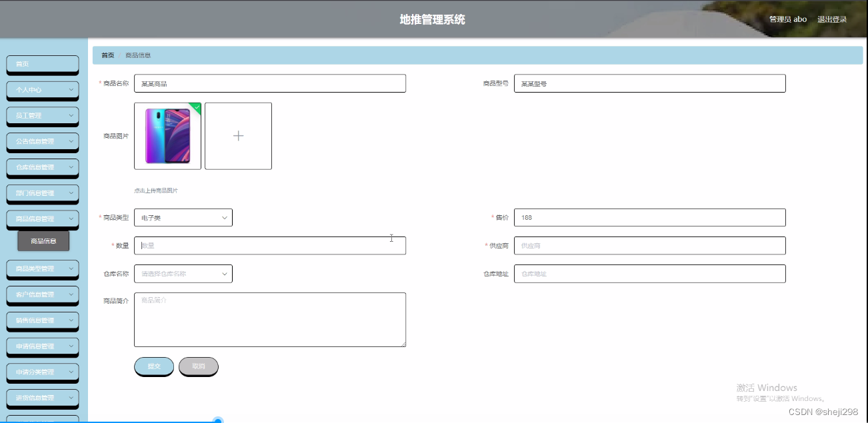Select 商品信息 from the sidebar submenu
The width and height of the screenshot is (868, 423).
point(43,240)
